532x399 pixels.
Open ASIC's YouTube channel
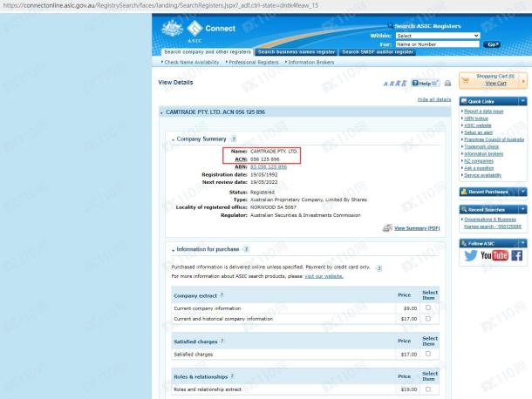coord(494,255)
